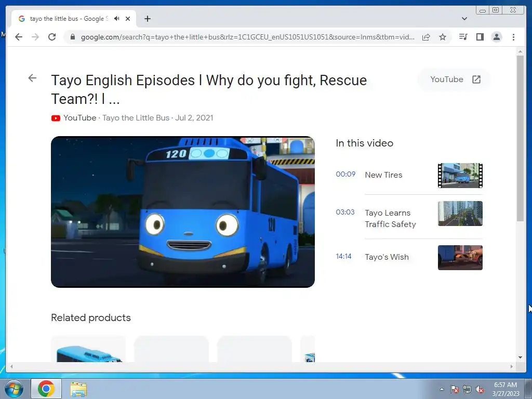Open the Chrome profile avatar
Screen dimensions: 532x399
(x=496, y=37)
